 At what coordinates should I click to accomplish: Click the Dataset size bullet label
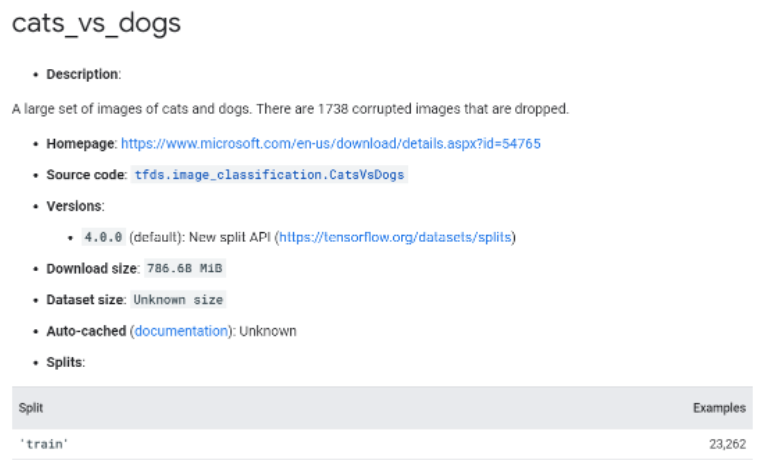86,300
